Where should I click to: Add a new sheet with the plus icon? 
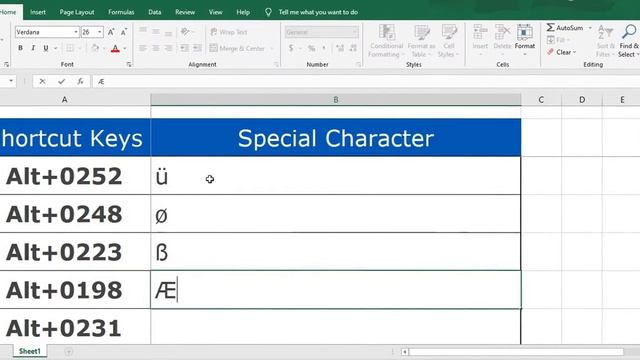click(69, 351)
